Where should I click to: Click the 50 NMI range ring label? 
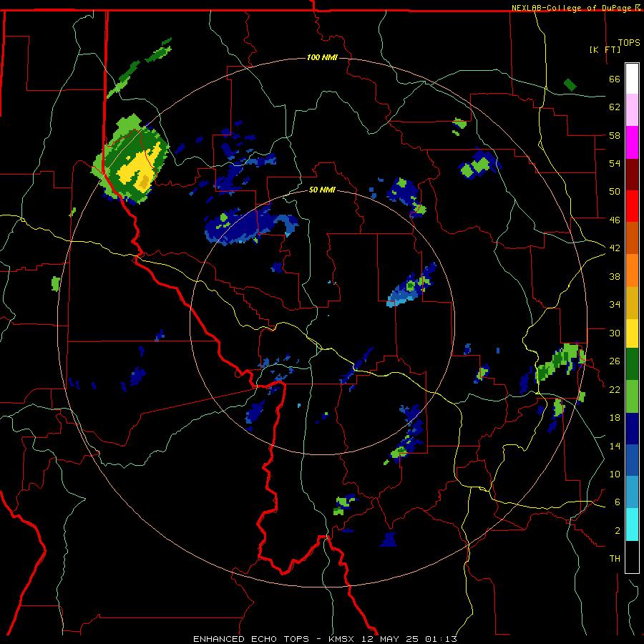coord(322,190)
